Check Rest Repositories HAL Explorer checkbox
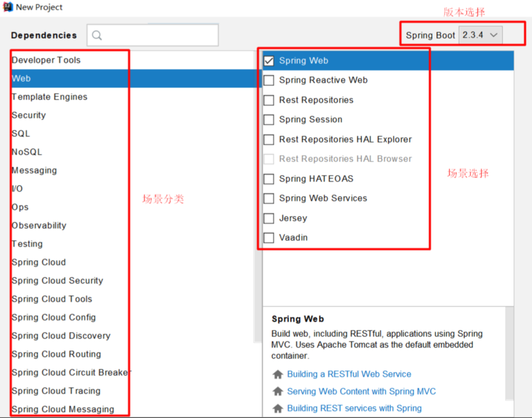Screen dimensions: 532x418 (269, 139)
